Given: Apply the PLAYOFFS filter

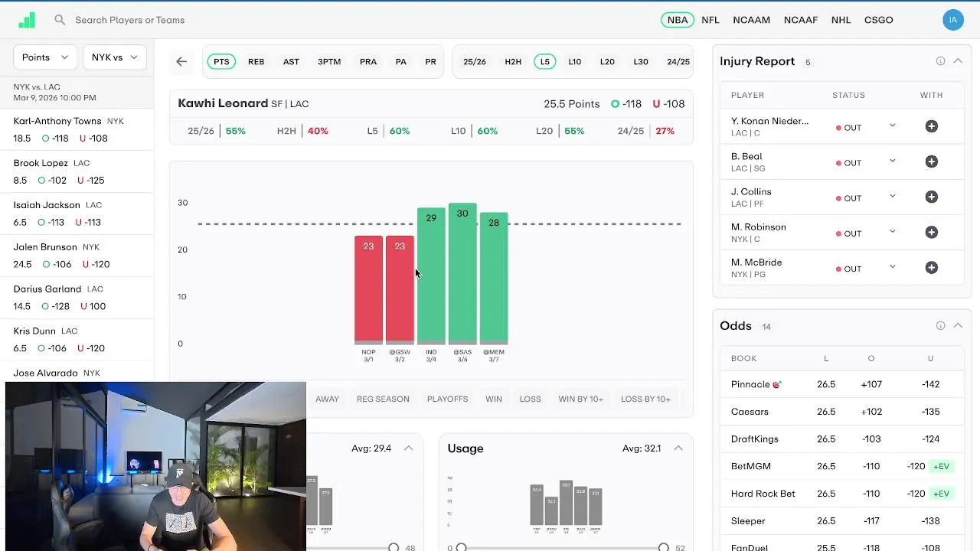Looking at the screenshot, I should (x=447, y=399).
